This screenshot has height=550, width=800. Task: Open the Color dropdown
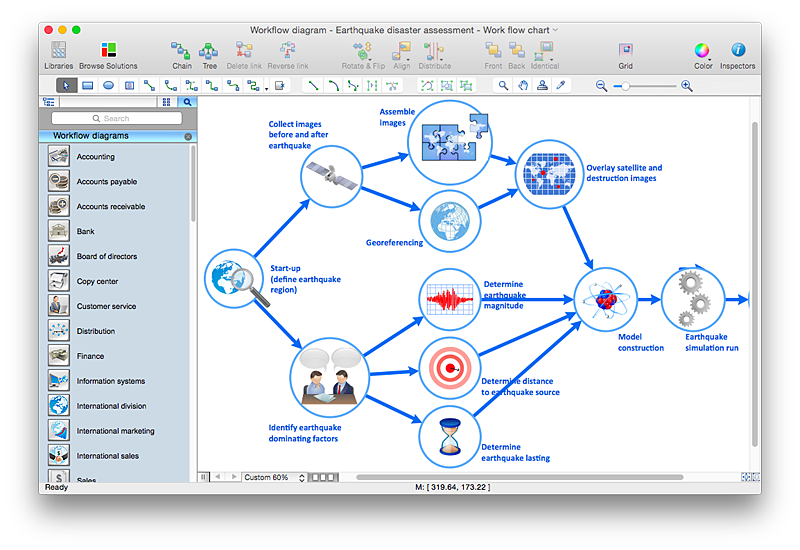pos(703,56)
